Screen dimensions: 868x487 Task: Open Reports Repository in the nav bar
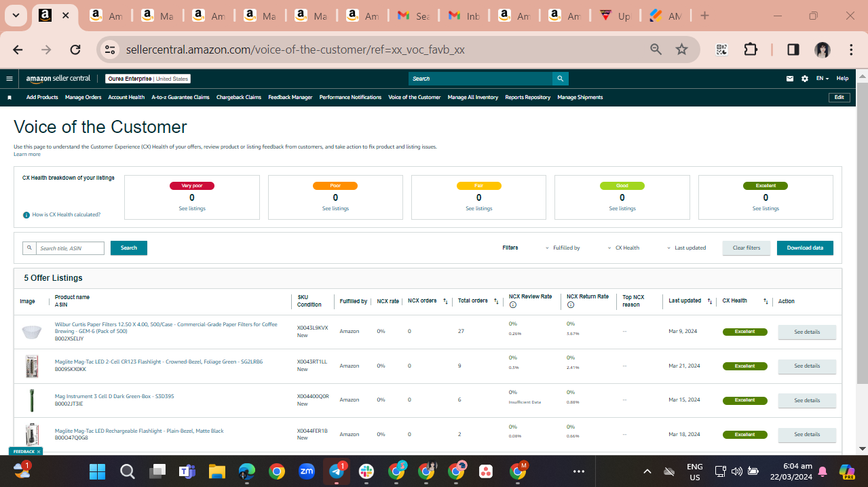click(x=528, y=98)
